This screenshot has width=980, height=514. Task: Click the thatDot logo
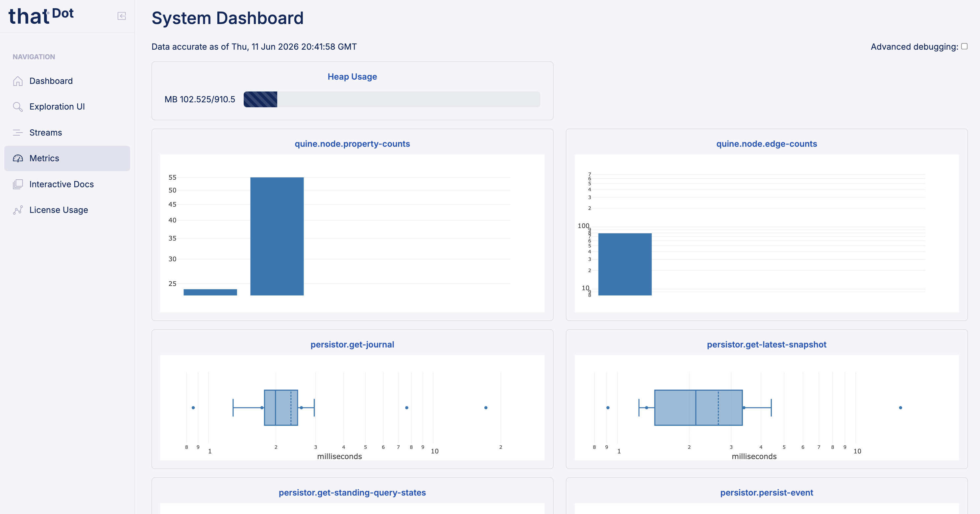pyautogui.click(x=41, y=16)
